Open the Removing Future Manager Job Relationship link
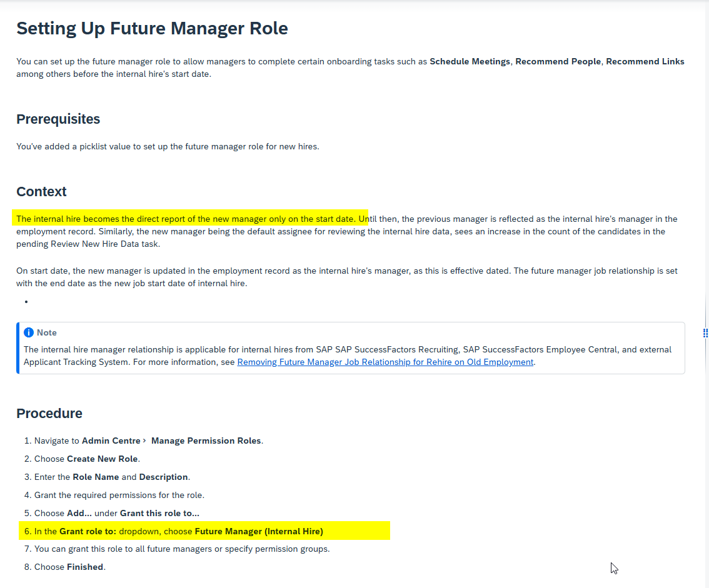Viewport: 709px width, 588px height. tap(385, 362)
